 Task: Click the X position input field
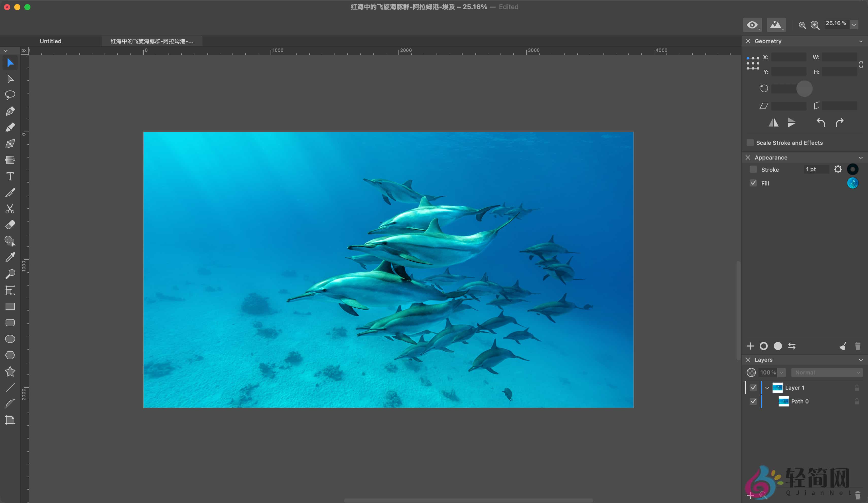tap(789, 57)
